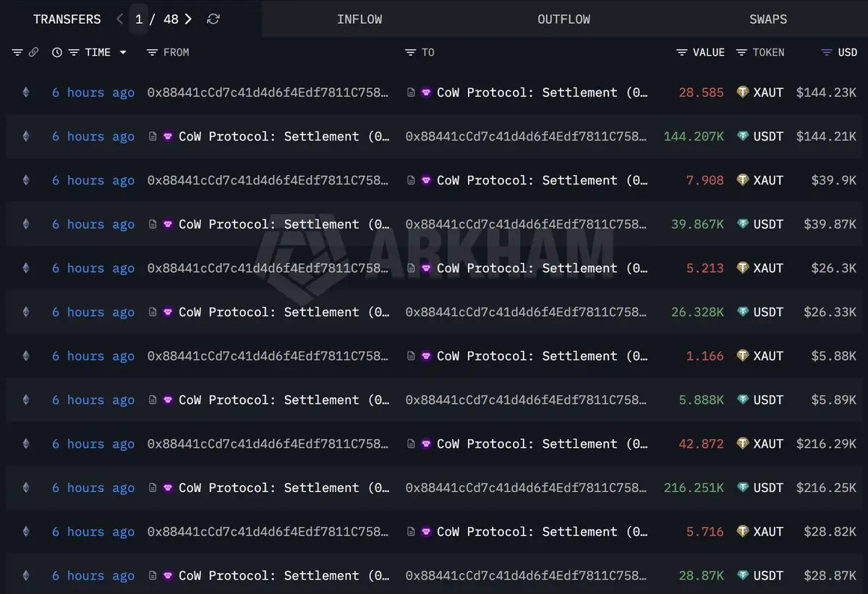The width and height of the screenshot is (868, 594).
Task: Click USDT token icon in the $144.21K row
Action: (x=742, y=136)
